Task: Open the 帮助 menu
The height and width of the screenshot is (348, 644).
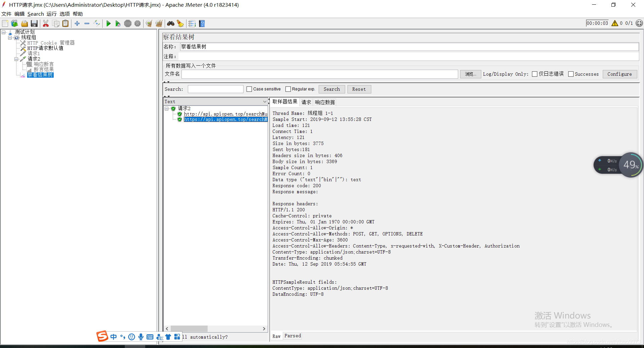Action: (78, 14)
